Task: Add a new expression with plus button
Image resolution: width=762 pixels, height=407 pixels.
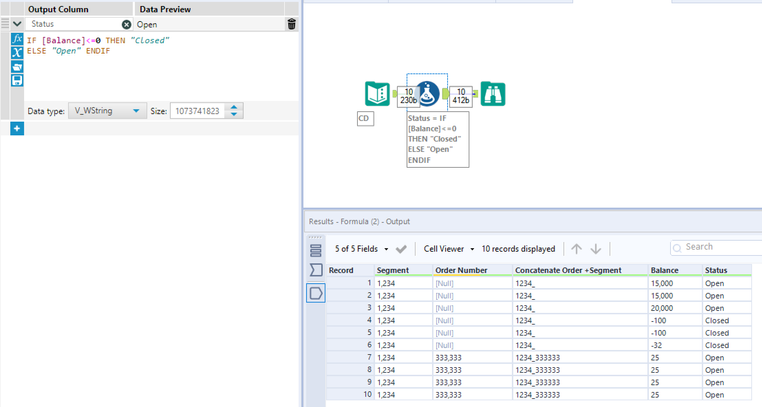Action: click(17, 129)
